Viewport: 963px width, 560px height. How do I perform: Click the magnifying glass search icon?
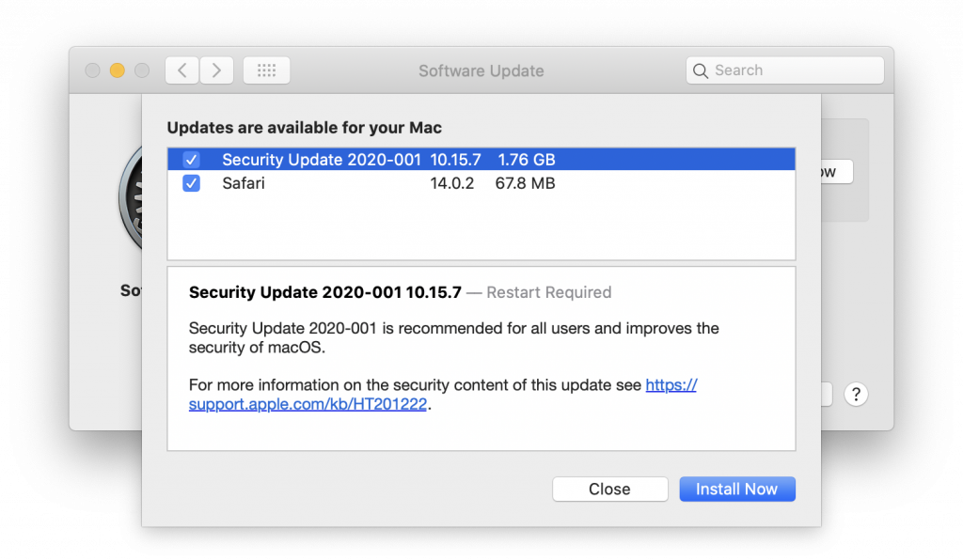[701, 70]
